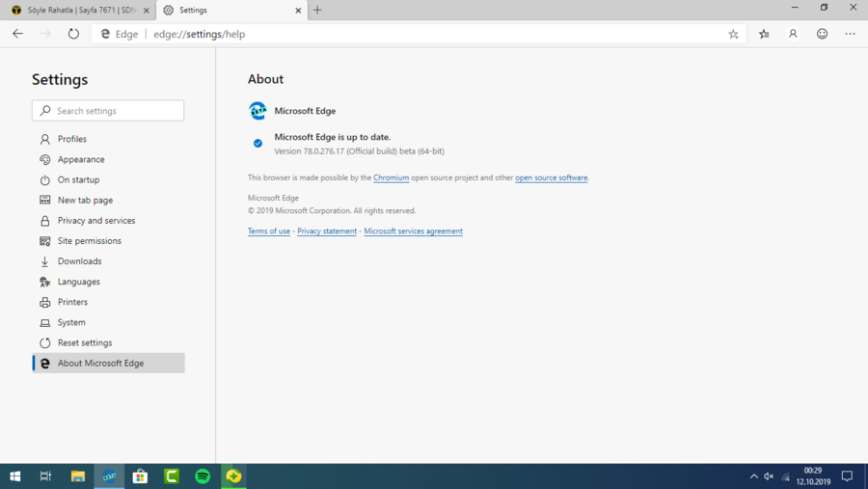Open the Privacy statement link
The height and width of the screenshot is (489, 868).
(x=327, y=231)
